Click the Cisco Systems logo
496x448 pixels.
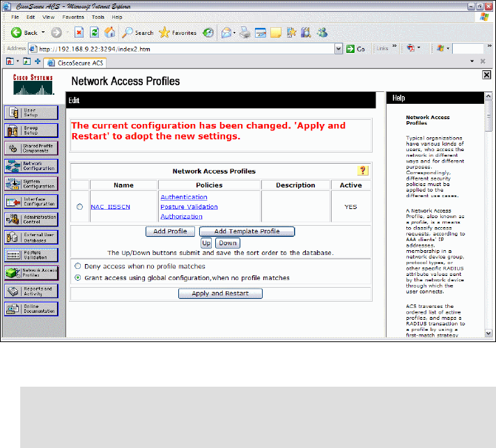tap(33, 84)
